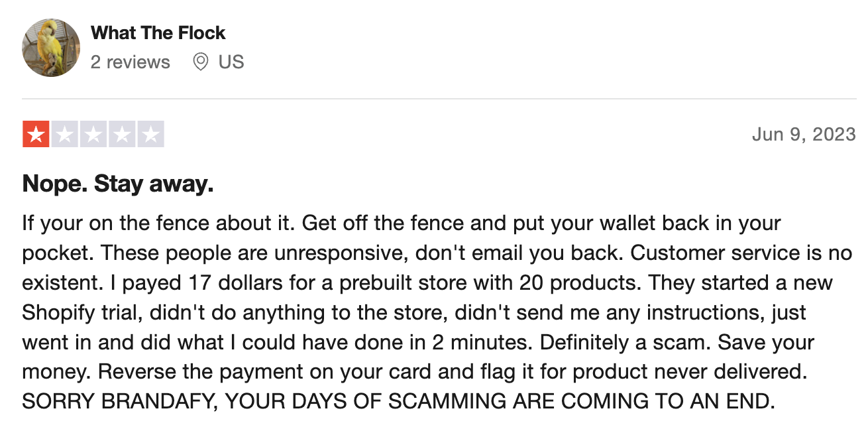Screen dimensions: 868x431
Task: Select the fourth grey rating star
Action: point(122,135)
